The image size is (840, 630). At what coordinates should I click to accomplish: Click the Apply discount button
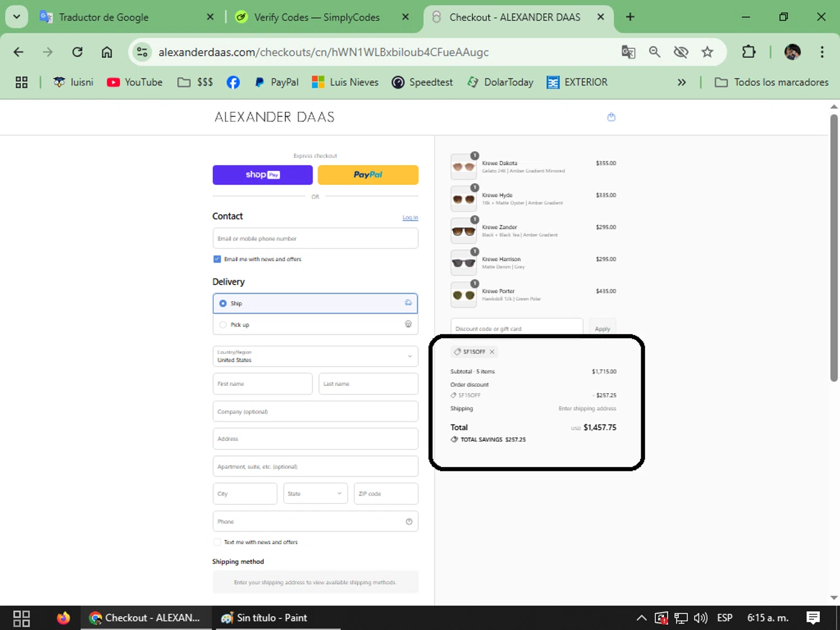pyautogui.click(x=603, y=329)
